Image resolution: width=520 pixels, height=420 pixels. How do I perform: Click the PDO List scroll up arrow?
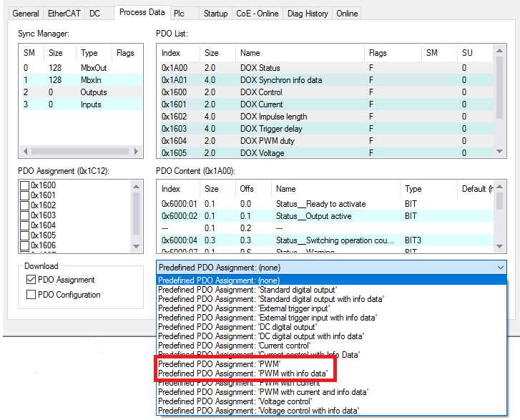tap(499, 51)
